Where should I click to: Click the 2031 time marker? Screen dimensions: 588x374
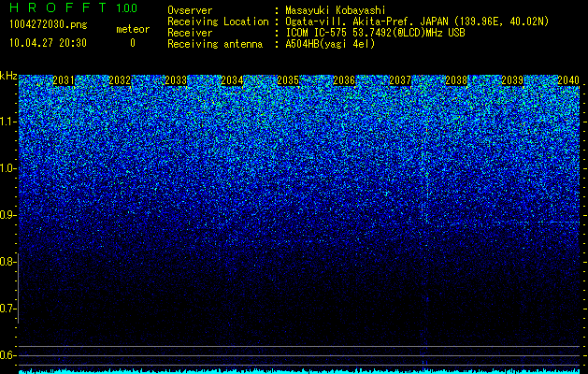64,80
